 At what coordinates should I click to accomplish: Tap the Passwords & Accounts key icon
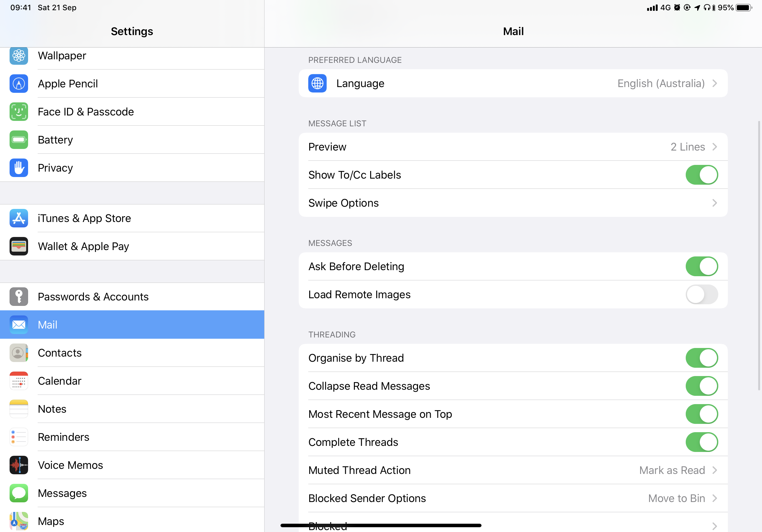(x=19, y=297)
